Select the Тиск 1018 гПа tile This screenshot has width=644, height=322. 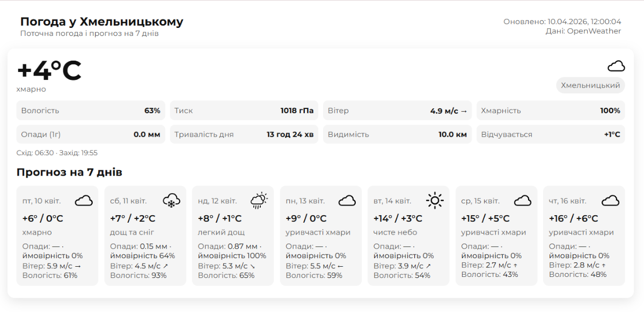244,111
